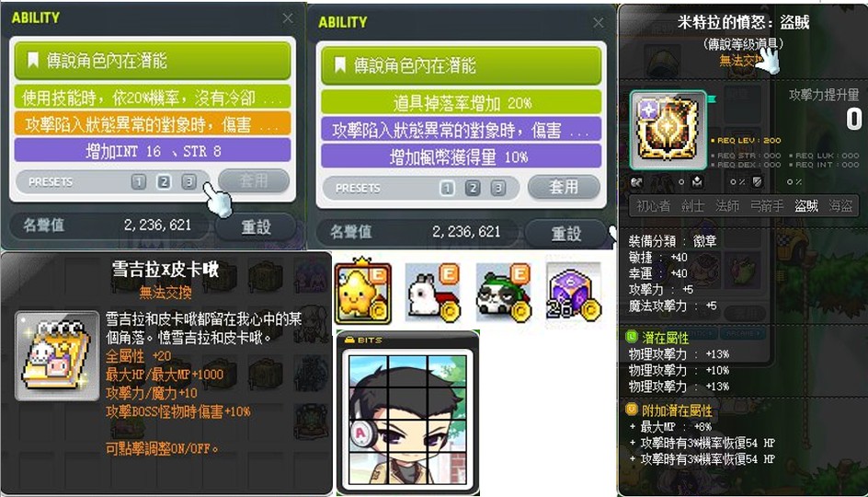Viewport: 868px width, 497px height.
Task: Select the purple cube item icon
Action: [574, 292]
